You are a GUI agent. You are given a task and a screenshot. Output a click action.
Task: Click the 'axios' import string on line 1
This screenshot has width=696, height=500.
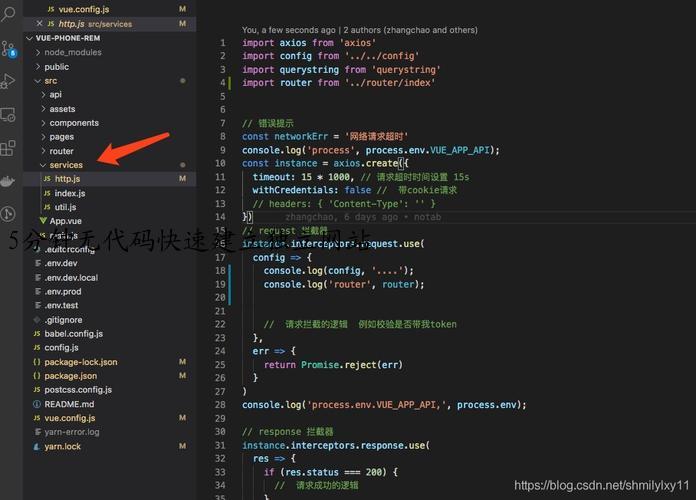click(x=358, y=43)
